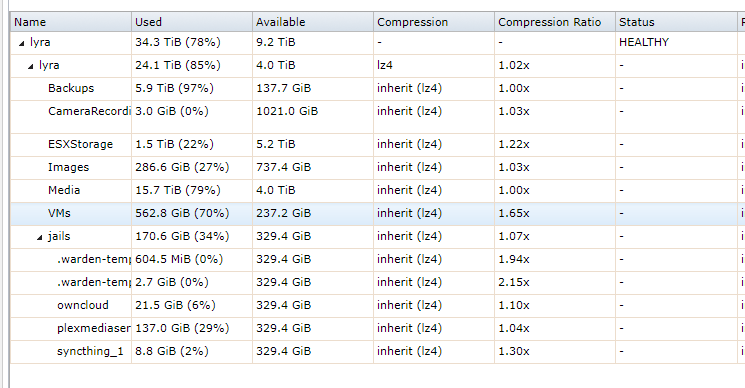Click the HEALTHY status cell
745x388 pixels.
[644, 42]
